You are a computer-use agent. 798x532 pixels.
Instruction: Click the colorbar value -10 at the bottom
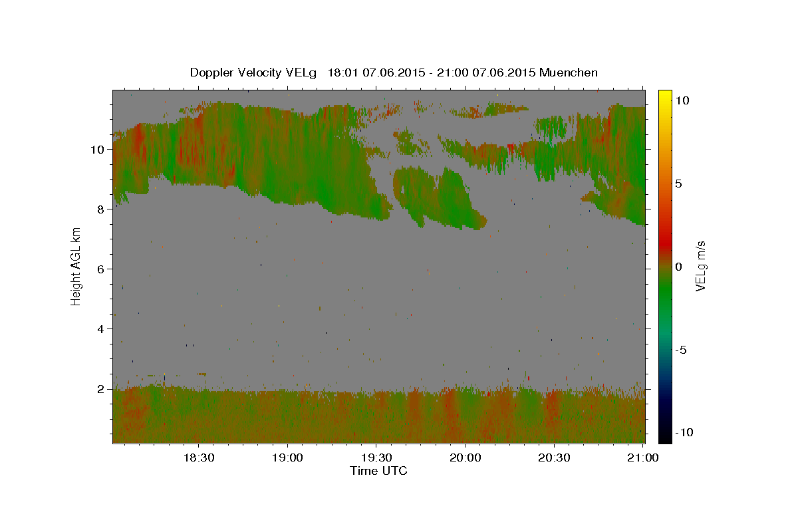[x=684, y=432]
